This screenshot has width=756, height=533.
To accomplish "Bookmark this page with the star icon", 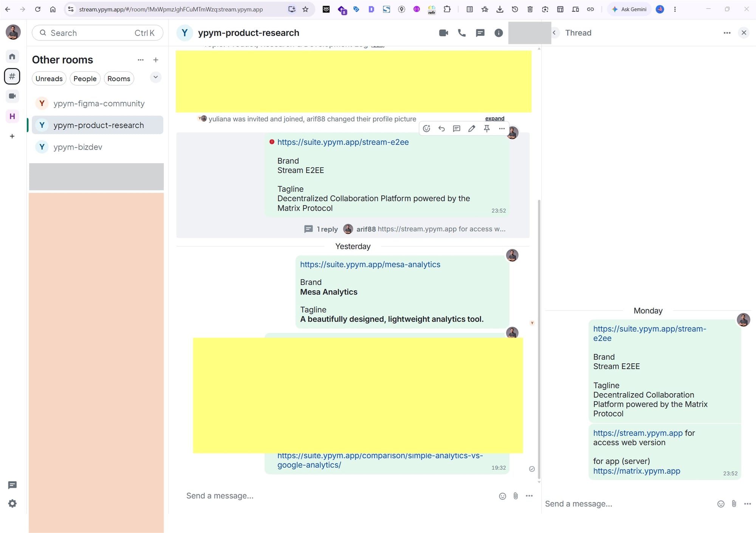I will [x=305, y=9].
